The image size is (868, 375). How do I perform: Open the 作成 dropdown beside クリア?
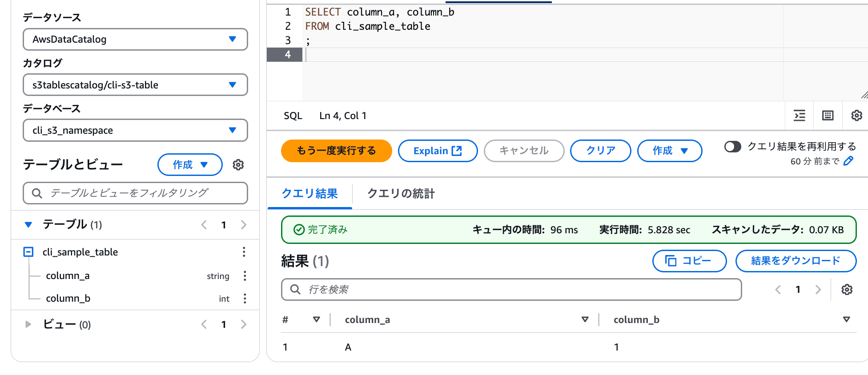click(670, 151)
